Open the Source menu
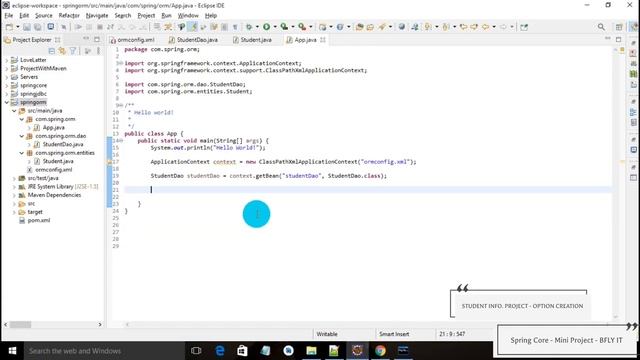The height and width of the screenshot is (360, 640). pos(44,16)
